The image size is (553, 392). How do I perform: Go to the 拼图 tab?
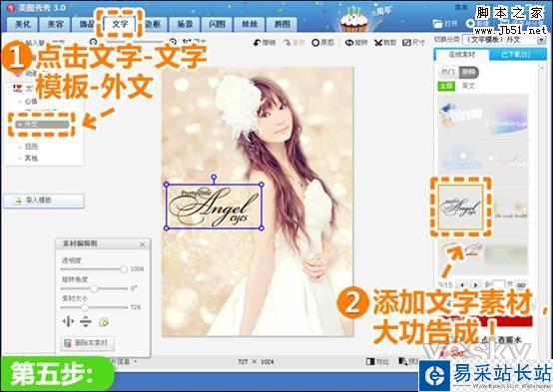tap(282, 24)
